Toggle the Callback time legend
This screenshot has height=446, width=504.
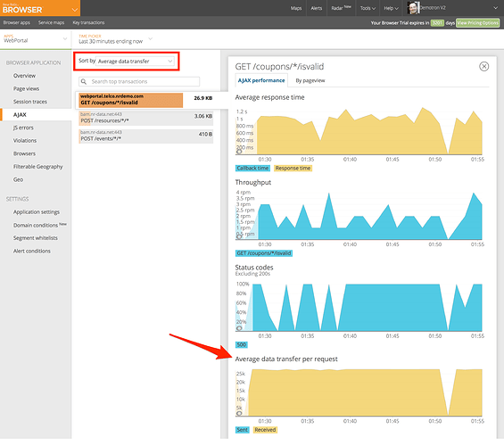252,168
